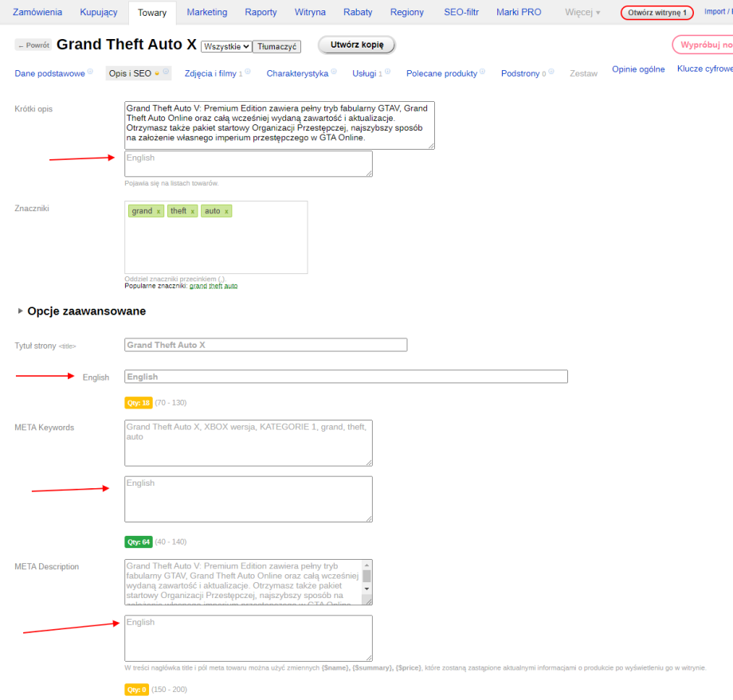Click help icon next to Polecane produkty
This screenshot has height=700, width=733.
pyautogui.click(x=483, y=72)
